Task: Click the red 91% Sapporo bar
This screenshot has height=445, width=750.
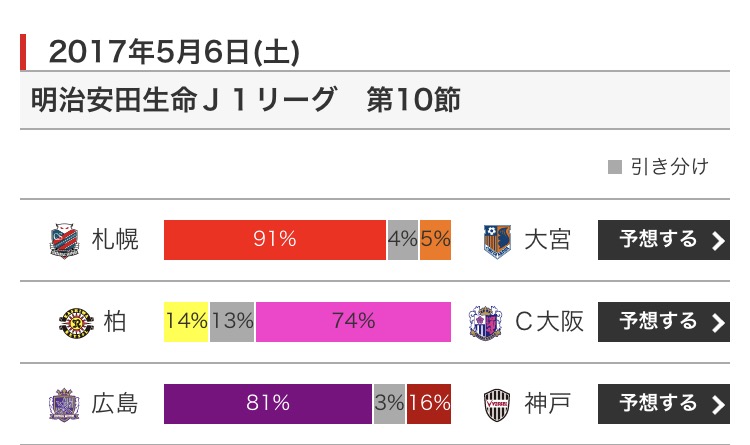Action: 275,240
